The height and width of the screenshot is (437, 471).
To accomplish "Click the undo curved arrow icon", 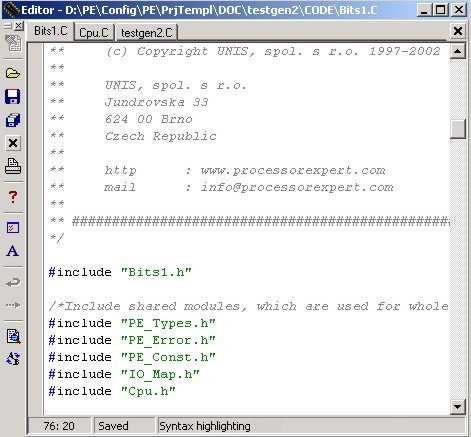I will coord(13,283).
